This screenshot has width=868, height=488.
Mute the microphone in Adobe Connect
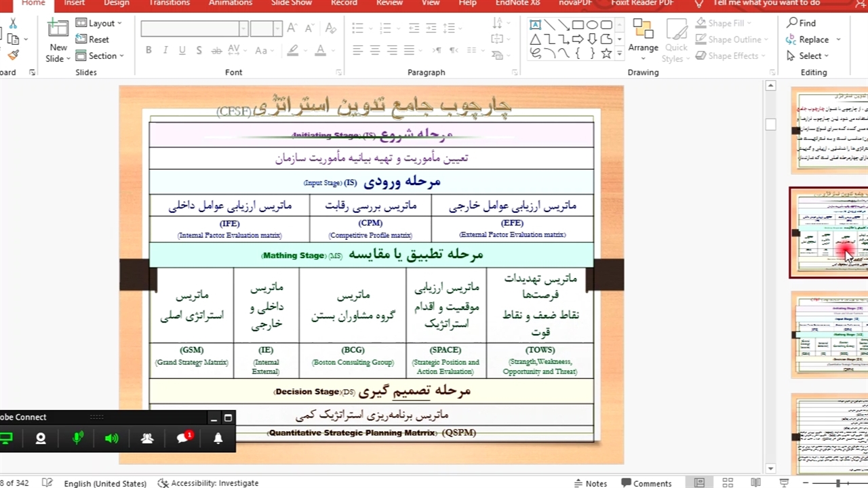click(77, 439)
